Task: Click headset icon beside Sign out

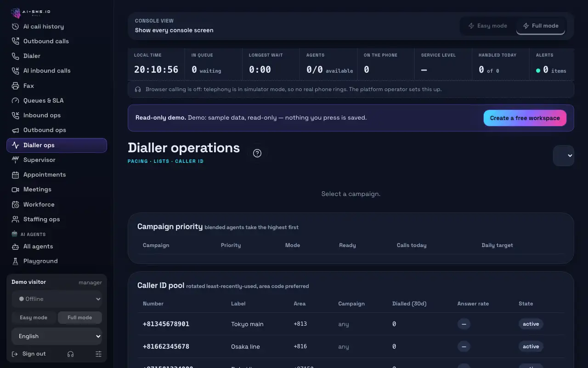Action: 70,354
